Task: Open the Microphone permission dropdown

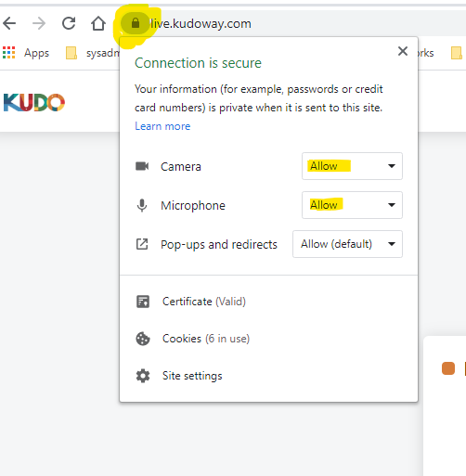Action: coord(352,205)
